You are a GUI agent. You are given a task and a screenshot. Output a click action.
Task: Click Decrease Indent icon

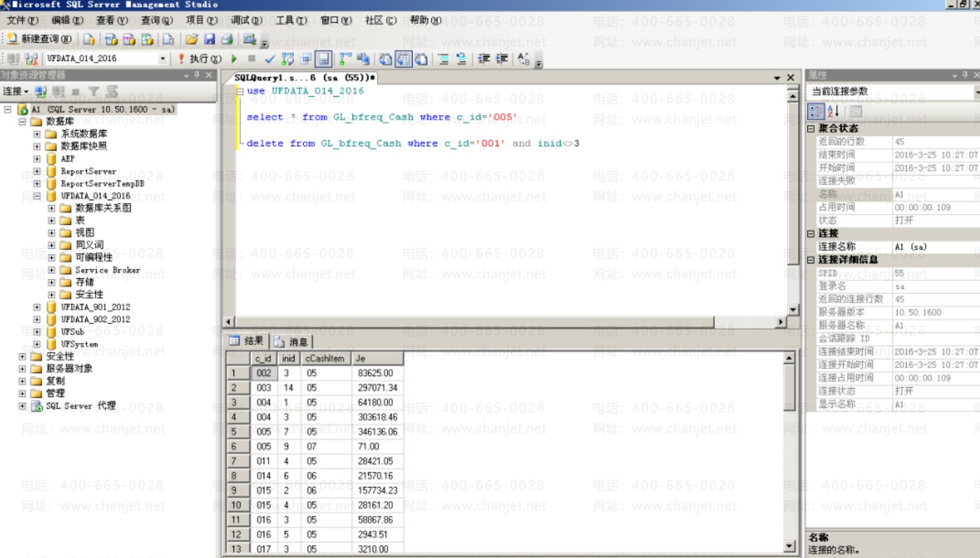click(484, 59)
